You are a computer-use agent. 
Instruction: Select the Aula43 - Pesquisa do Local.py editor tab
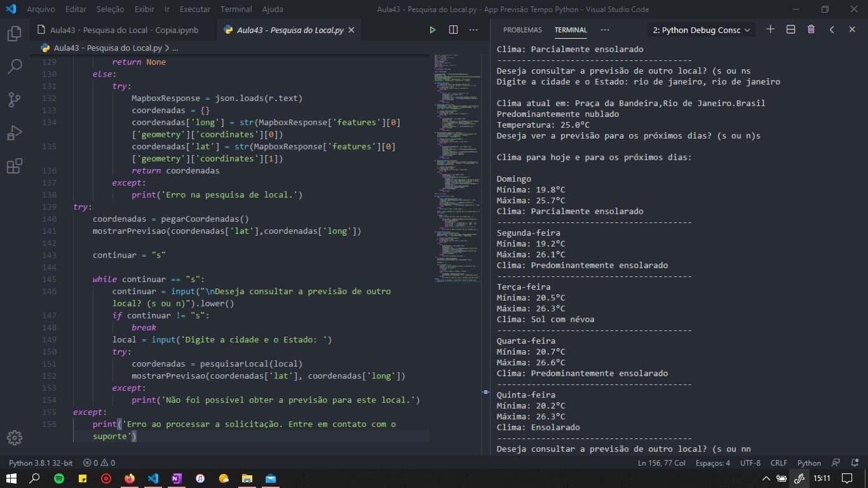pos(290,30)
